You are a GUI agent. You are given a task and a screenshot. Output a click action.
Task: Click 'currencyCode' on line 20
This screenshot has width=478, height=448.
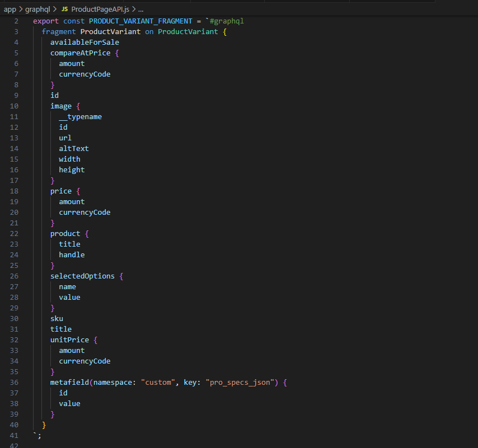tap(85, 213)
